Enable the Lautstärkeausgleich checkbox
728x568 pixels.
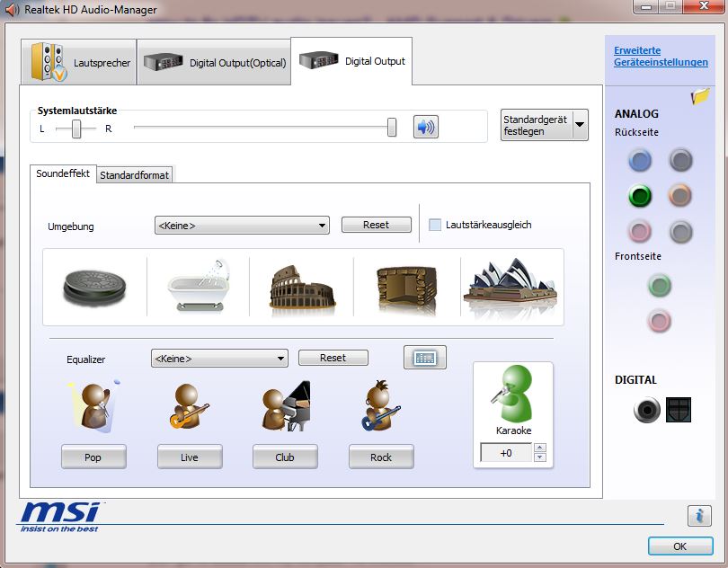click(x=435, y=225)
